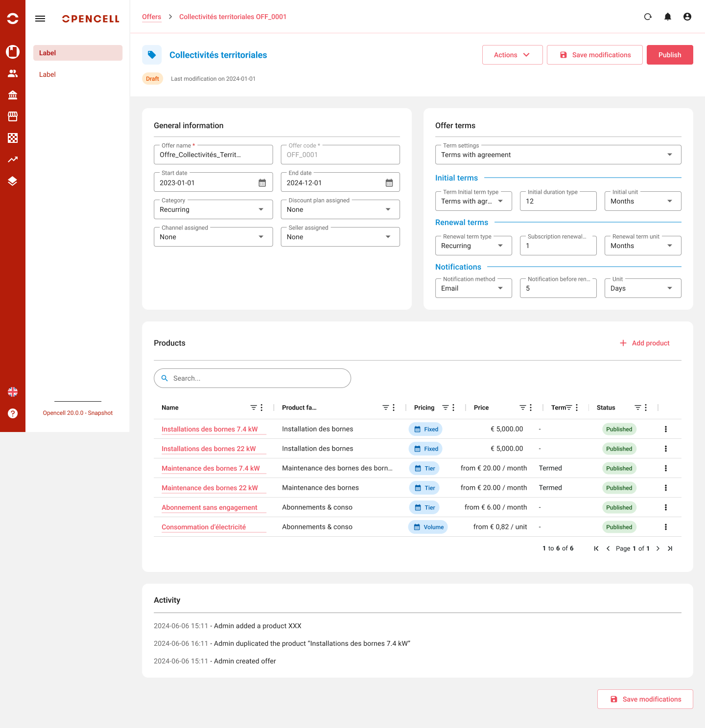Open the Term settings dropdown
The height and width of the screenshot is (728, 705).
pyautogui.click(x=558, y=155)
